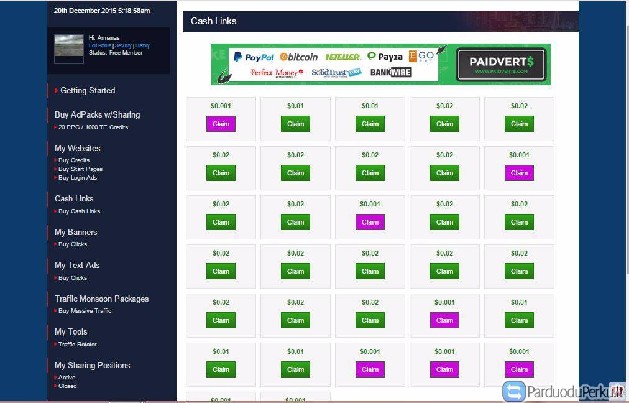Click purple Claim in third row middle column

pyautogui.click(x=369, y=222)
